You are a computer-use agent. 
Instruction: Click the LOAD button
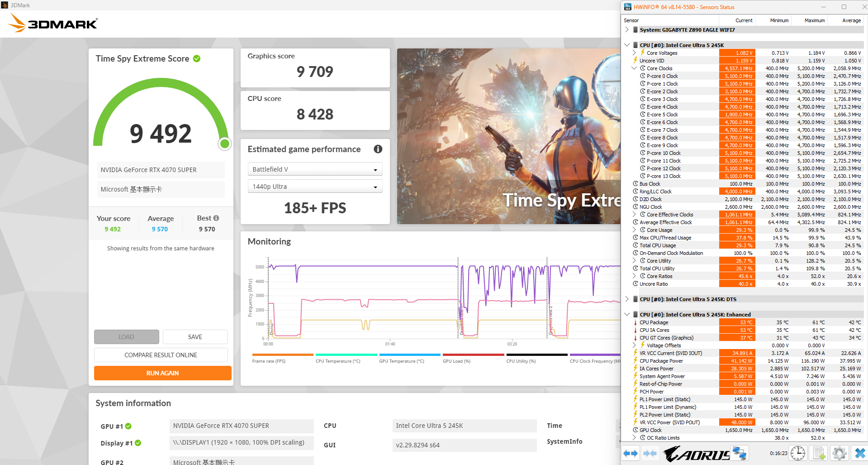tap(127, 337)
